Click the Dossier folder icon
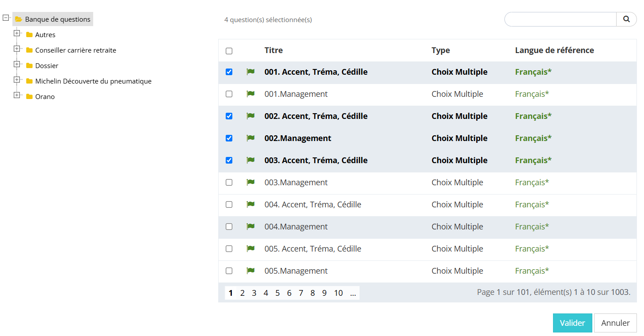Viewport: 644px width, 336px height. 30,65
